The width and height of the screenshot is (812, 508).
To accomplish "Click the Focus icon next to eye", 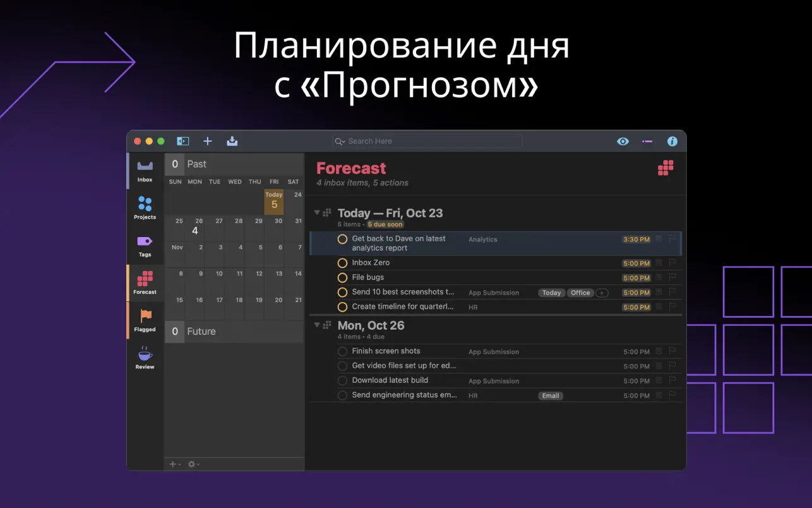I will tap(647, 142).
